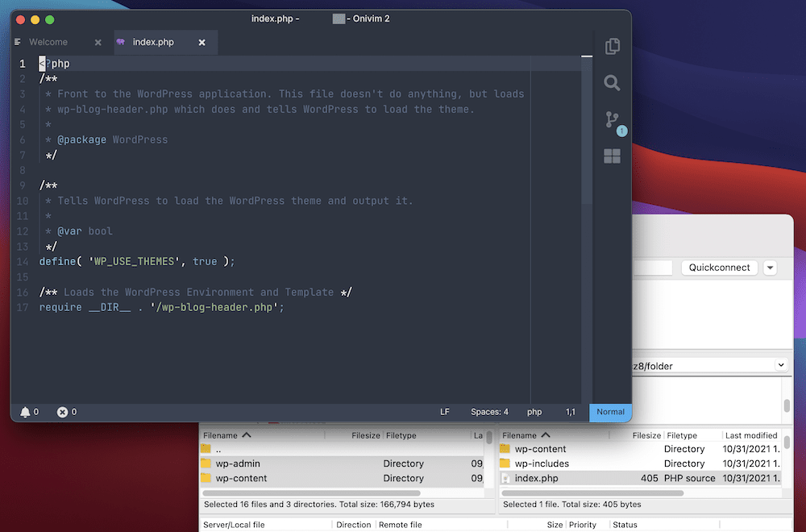Open the Search icon in Onivim sidebar

[x=612, y=83]
